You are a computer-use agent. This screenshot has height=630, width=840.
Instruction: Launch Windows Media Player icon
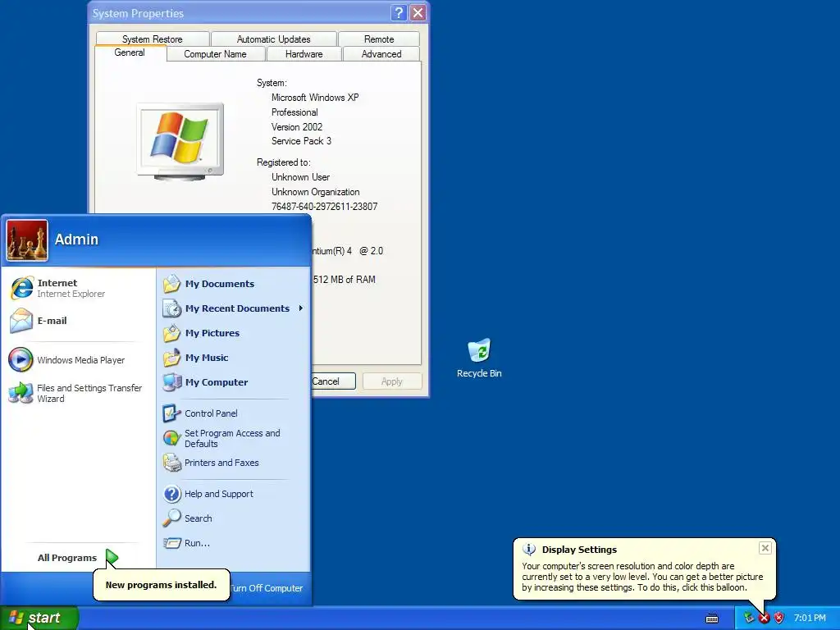[x=21, y=360]
